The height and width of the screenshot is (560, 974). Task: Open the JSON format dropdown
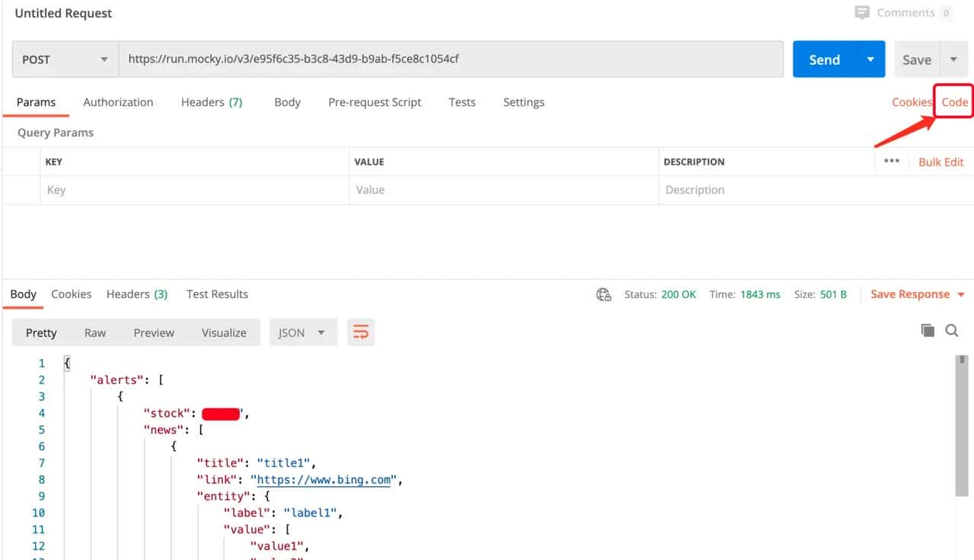303,332
